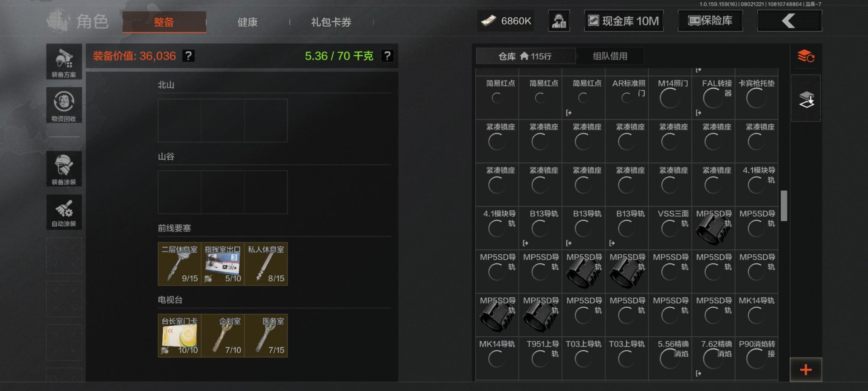Click the question mark beside weight
Screen dimensions: 868x391
tap(387, 56)
